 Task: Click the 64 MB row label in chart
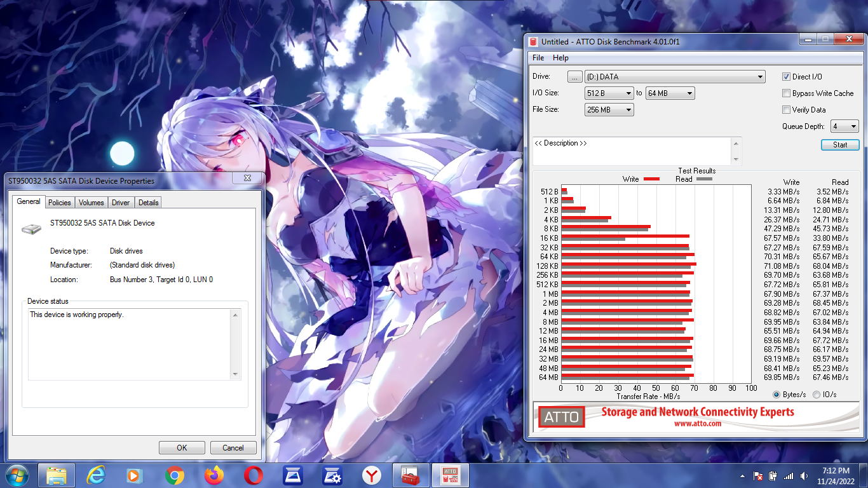[548, 377]
